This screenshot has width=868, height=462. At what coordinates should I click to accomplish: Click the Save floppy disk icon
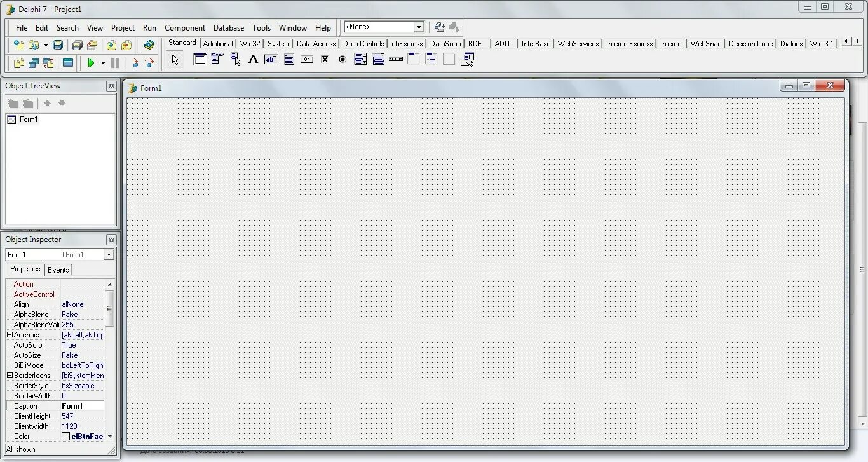[x=58, y=45]
